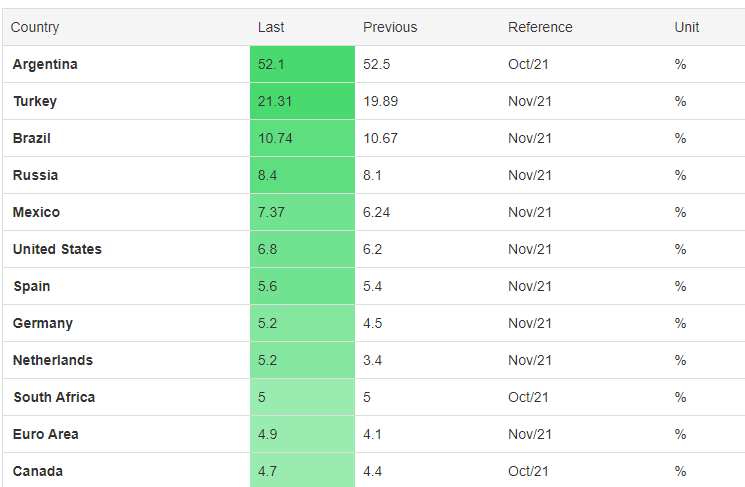The width and height of the screenshot is (745, 487).
Task: Select Turkey's green 21.31 last value cell
Action: click(302, 101)
